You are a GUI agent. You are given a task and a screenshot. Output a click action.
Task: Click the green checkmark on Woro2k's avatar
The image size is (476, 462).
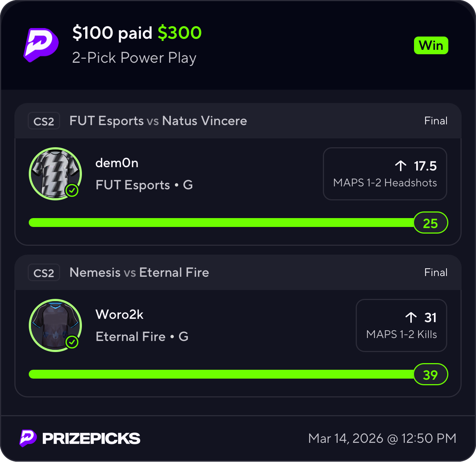(72, 342)
